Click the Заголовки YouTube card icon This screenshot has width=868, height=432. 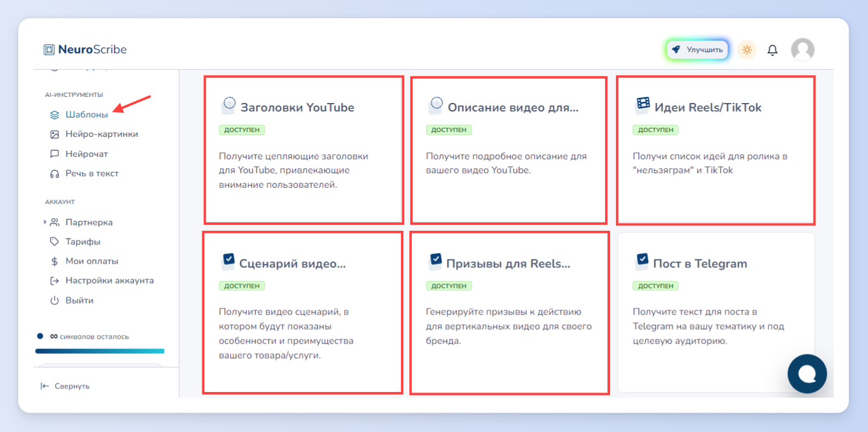point(227,105)
